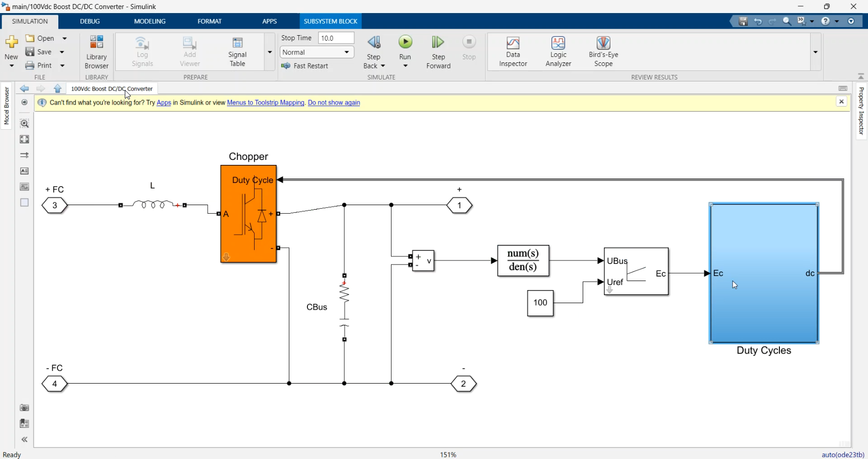Expand the Run options arrow
Screen dimensions: 868x459
coord(405,66)
